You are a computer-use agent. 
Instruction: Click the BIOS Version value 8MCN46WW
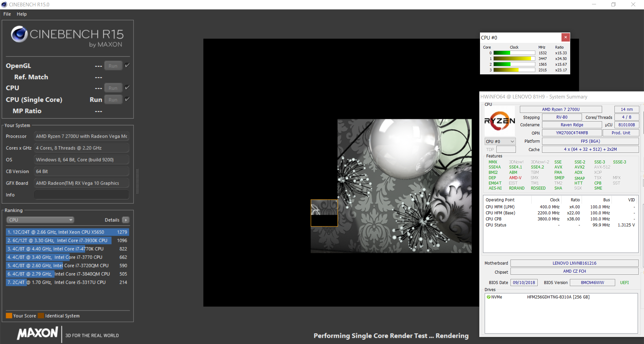(592, 282)
